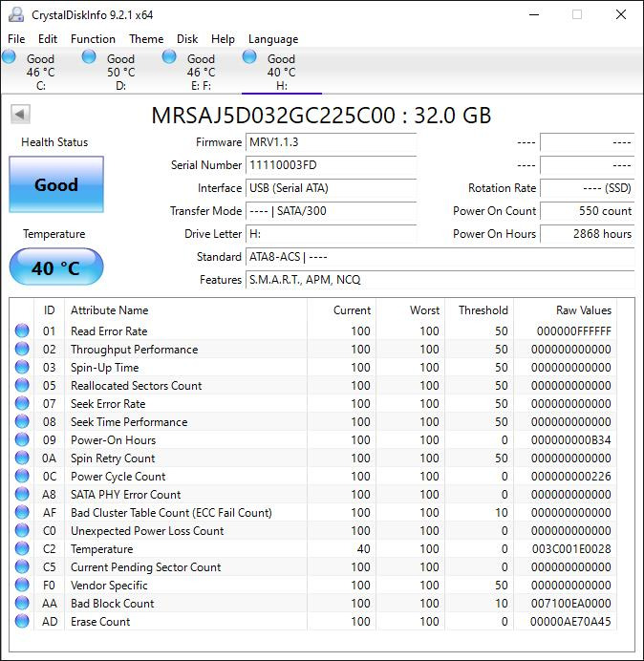The height and width of the screenshot is (661, 644).
Task: Click the Standard field ATA8-ACS
Action: [440, 257]
